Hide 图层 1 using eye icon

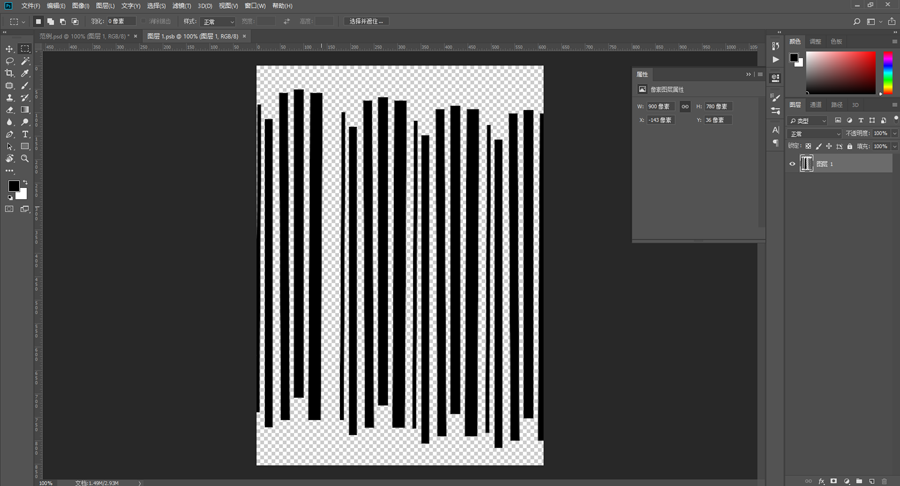tap(793, 164)
